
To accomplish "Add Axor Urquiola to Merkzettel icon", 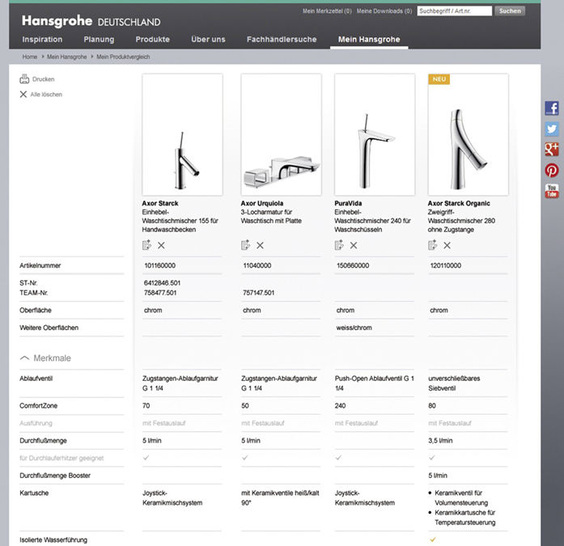I will [245, 245].
